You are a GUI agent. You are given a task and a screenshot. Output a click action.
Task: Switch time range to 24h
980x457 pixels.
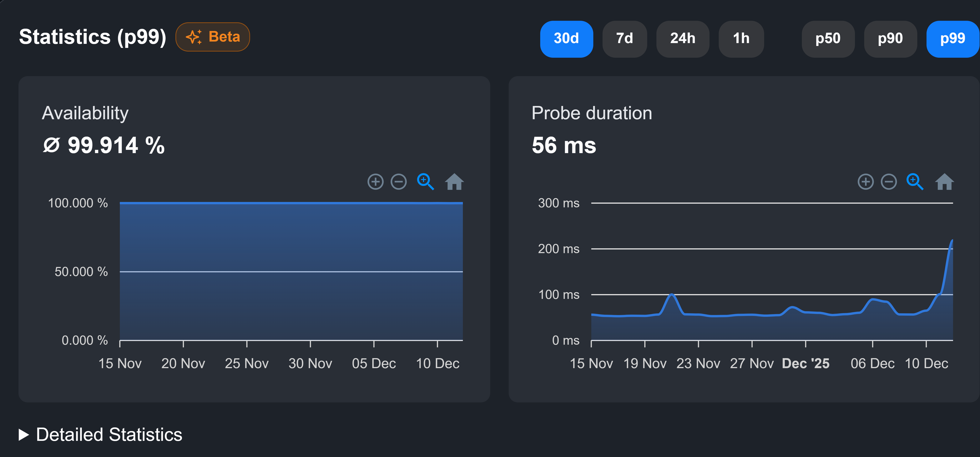coord(683,39)
